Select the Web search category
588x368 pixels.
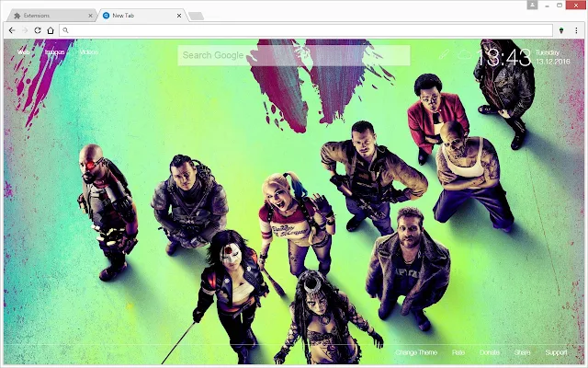(x=23, y=52)
